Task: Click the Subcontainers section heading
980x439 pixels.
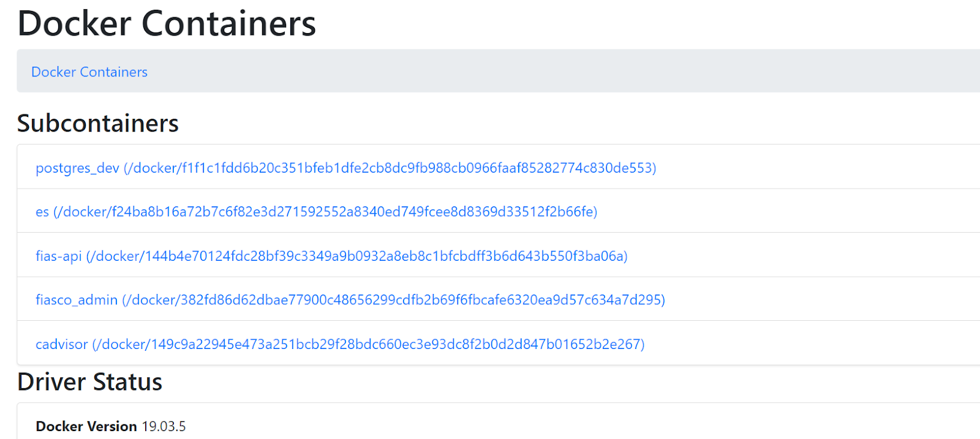Action: point(98,124)
